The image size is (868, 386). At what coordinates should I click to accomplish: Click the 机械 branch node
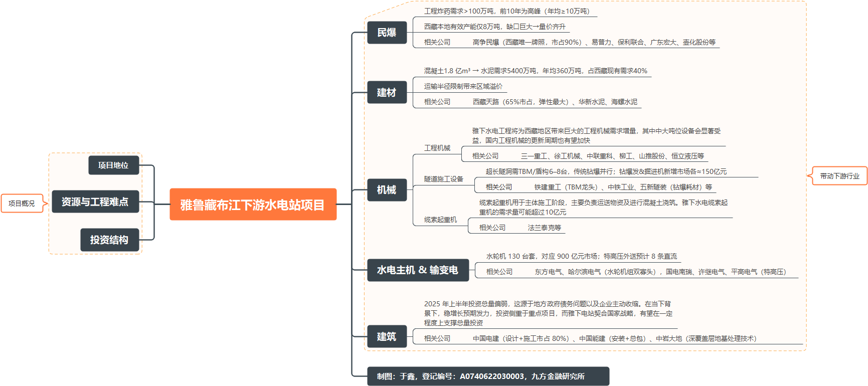coord(387,190)
